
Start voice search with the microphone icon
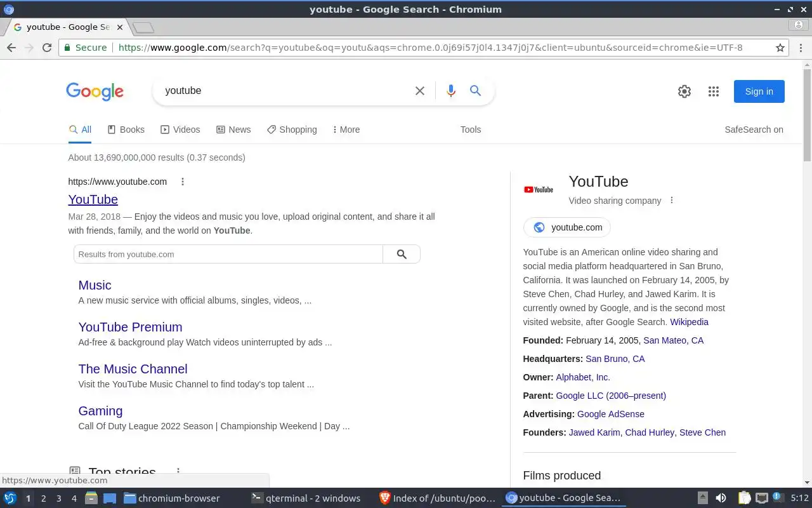pyautogui.click(x=451, y=91)
